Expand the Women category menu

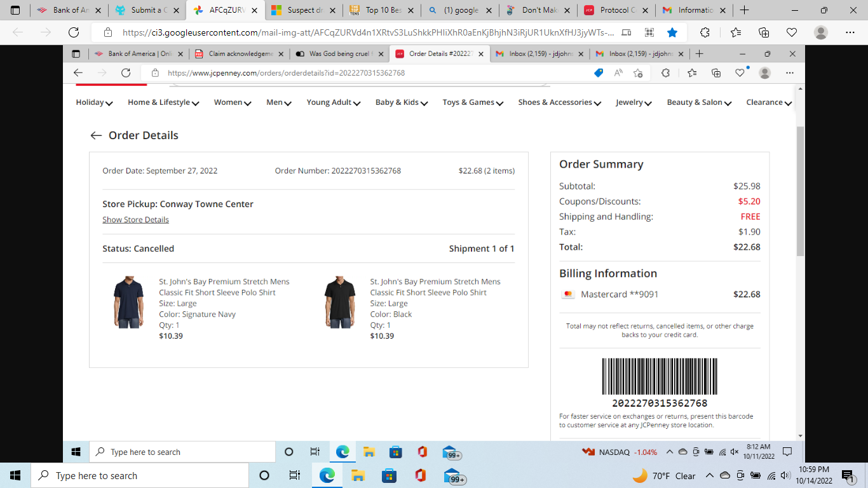tap(232, 102)
